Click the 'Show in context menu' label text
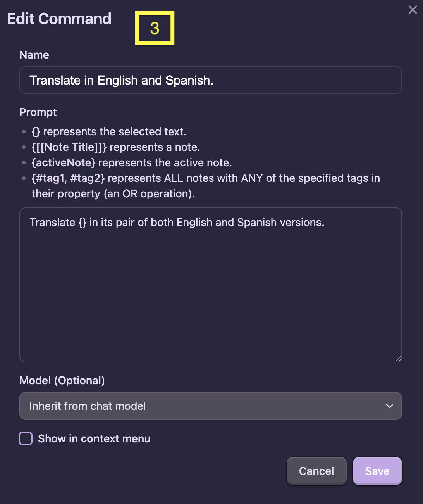This screenshot has width=423, height=504. (x=94, y=438)
